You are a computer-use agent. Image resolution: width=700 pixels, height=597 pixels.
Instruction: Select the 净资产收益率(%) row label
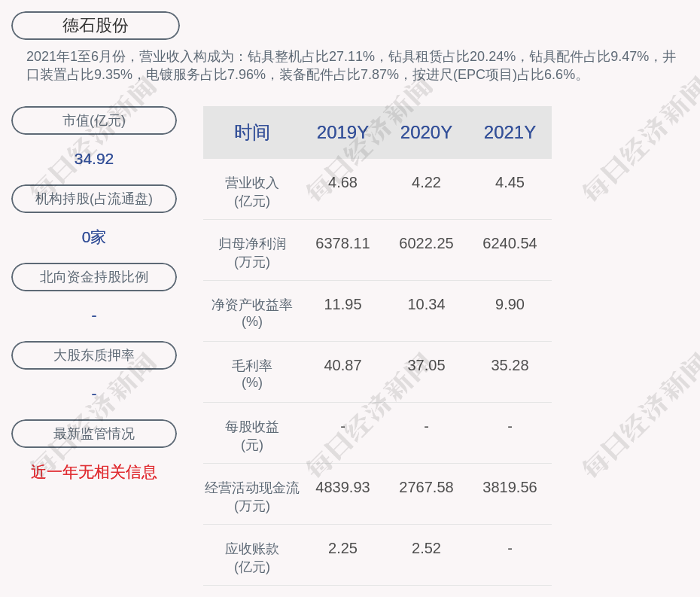[x=252, y=313]
